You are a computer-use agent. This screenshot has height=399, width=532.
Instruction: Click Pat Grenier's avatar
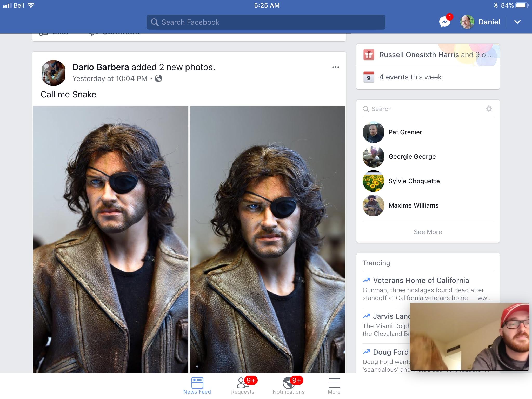coord(373,132)
